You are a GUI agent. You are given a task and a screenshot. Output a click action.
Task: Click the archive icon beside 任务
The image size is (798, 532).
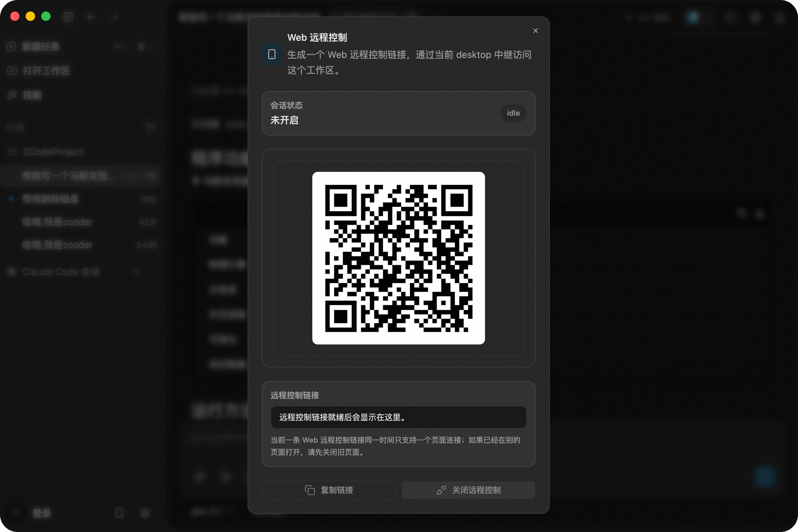[x=150, y=127]
